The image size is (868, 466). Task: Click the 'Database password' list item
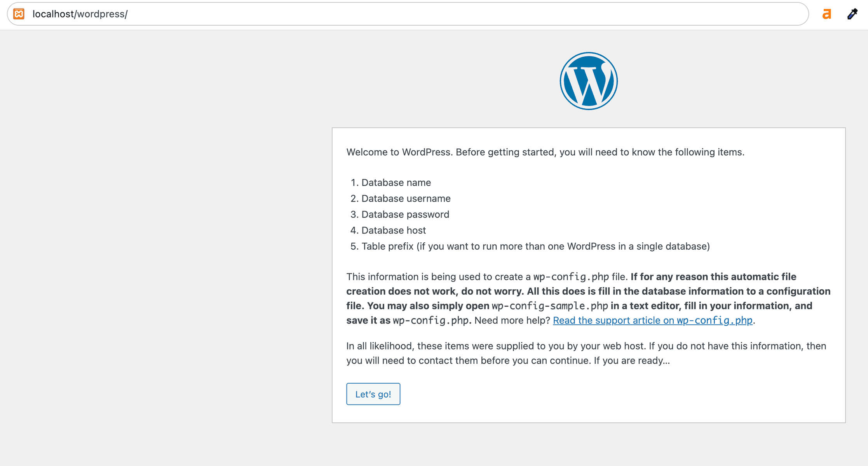[405, 214]
